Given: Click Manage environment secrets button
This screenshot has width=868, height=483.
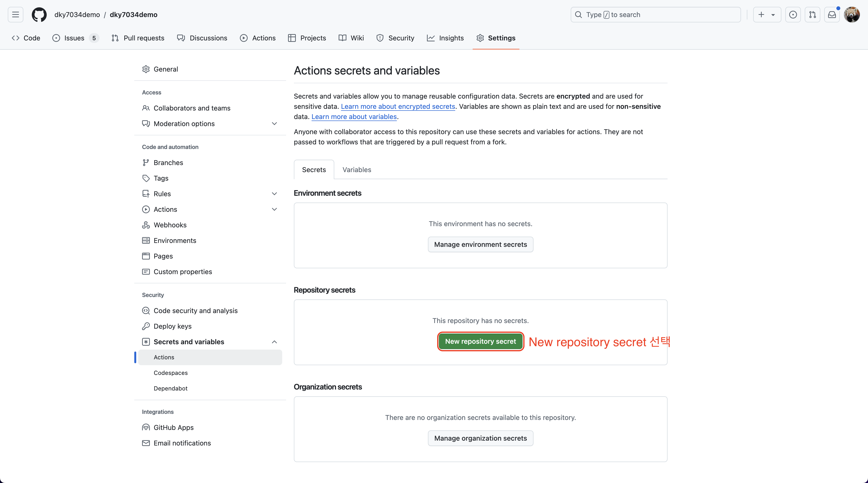Looking at the screenshot, I should (480, 244).
